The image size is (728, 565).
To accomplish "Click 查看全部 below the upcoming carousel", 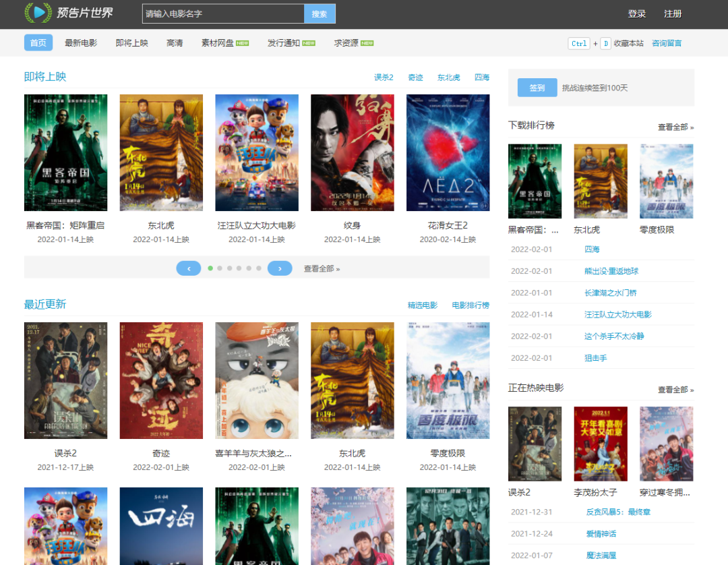I will 322,269.
